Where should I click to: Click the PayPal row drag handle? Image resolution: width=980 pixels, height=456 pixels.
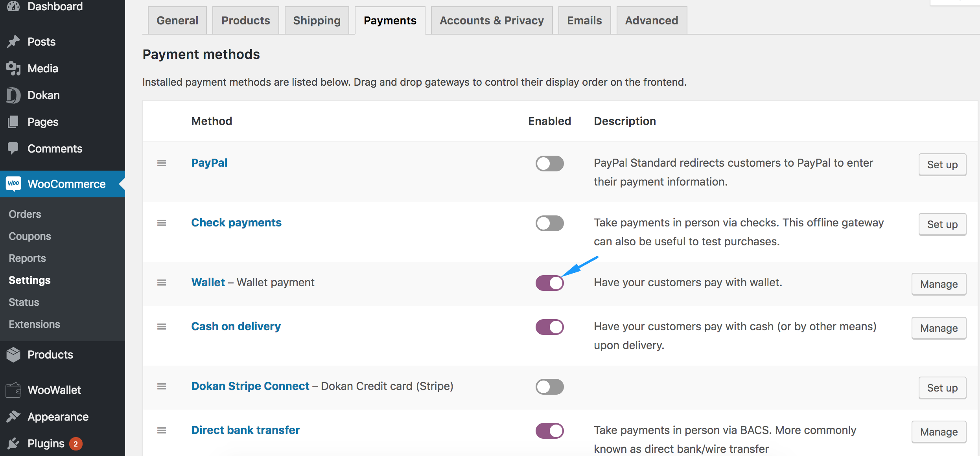tap(162, 163)
